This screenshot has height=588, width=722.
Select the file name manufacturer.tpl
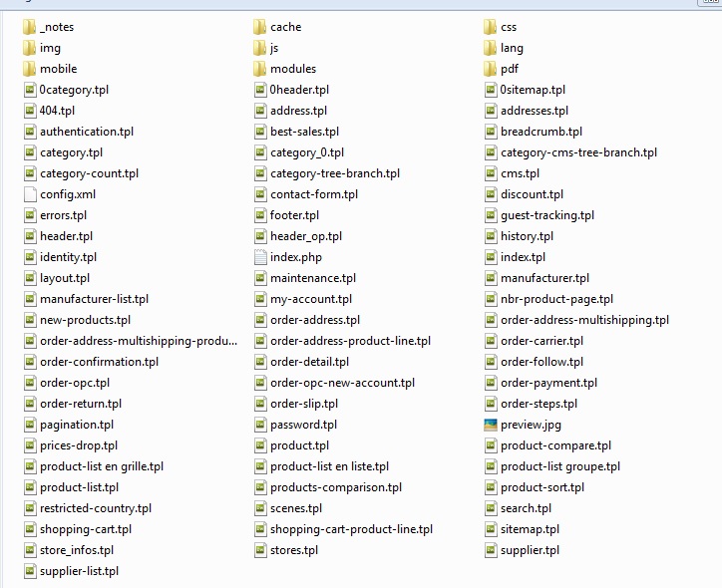[544, 278]
